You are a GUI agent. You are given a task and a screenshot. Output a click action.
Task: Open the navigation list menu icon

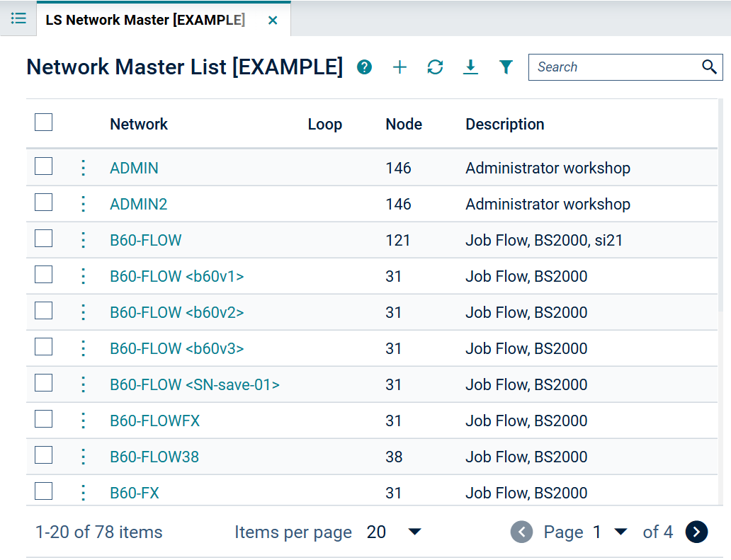18,18
